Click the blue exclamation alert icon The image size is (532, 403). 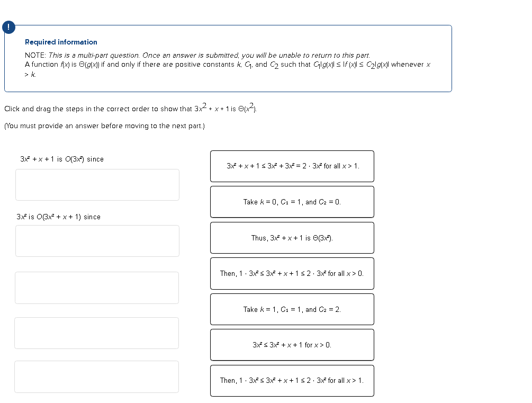(8, 28)
